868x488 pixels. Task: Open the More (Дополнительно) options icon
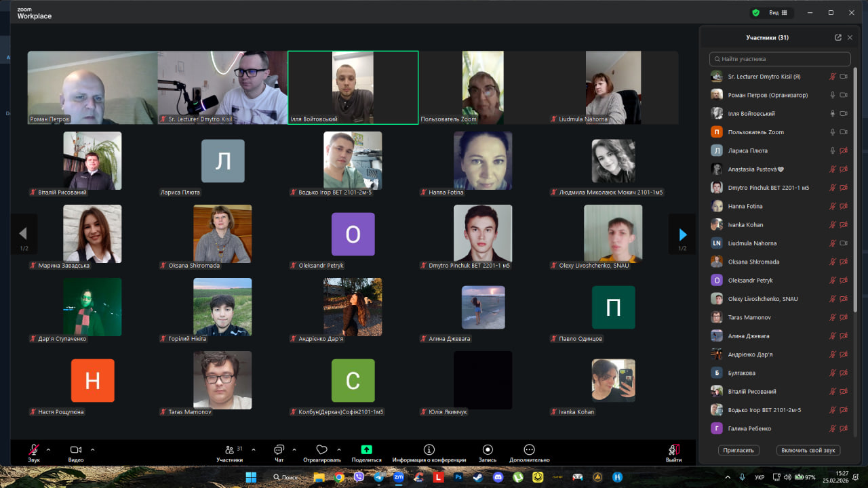click(529, 450)
